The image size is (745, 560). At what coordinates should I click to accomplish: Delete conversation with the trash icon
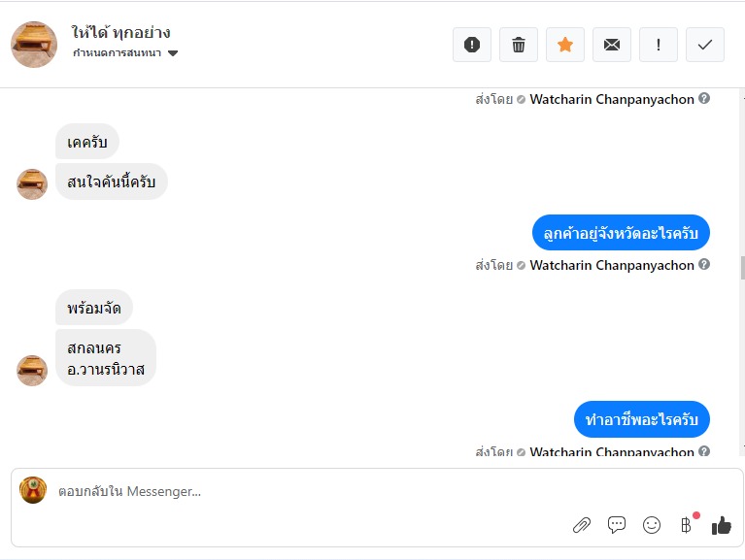point(519,45)
